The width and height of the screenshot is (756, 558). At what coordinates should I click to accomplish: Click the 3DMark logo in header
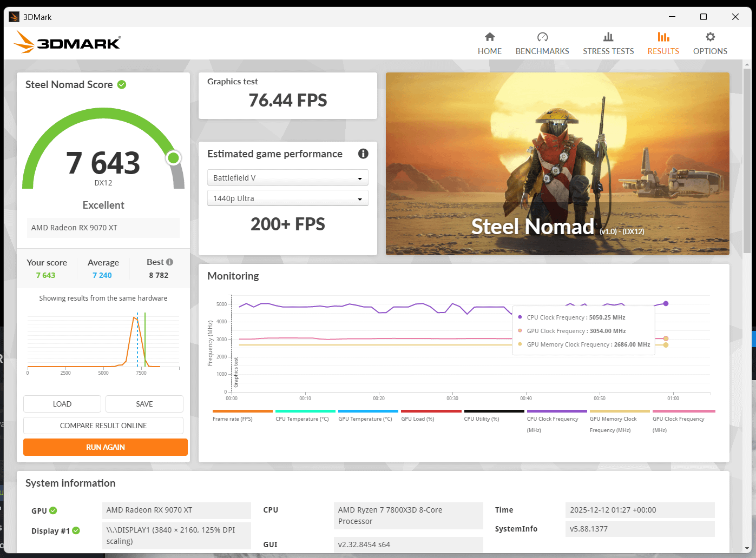pos(67,42)
